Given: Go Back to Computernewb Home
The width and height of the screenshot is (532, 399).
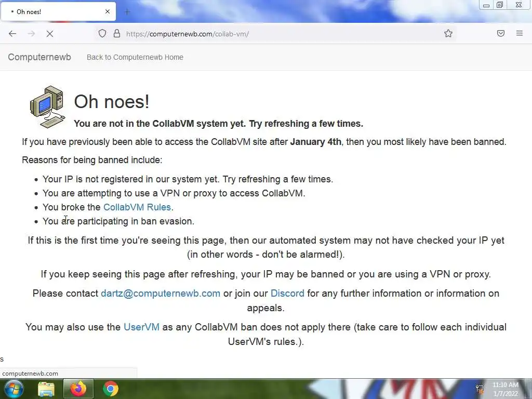Looking at the screenshot, I should coord(135,57).
